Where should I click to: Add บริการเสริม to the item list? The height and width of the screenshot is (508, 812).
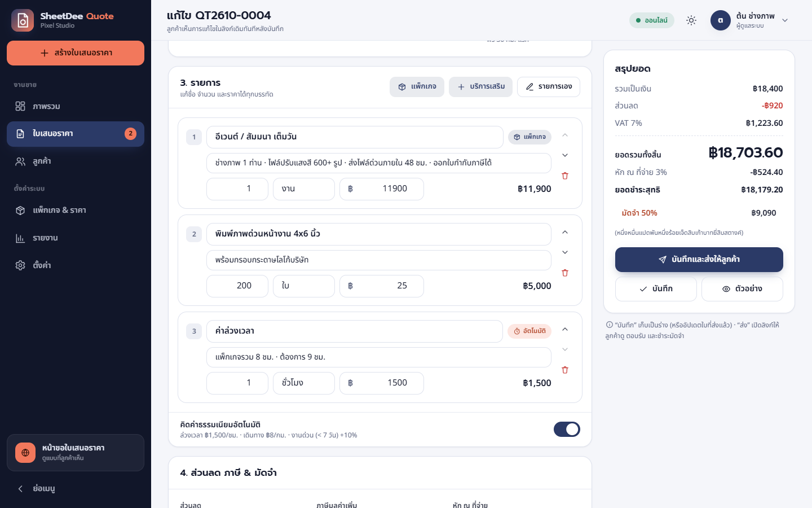point(480,87)
